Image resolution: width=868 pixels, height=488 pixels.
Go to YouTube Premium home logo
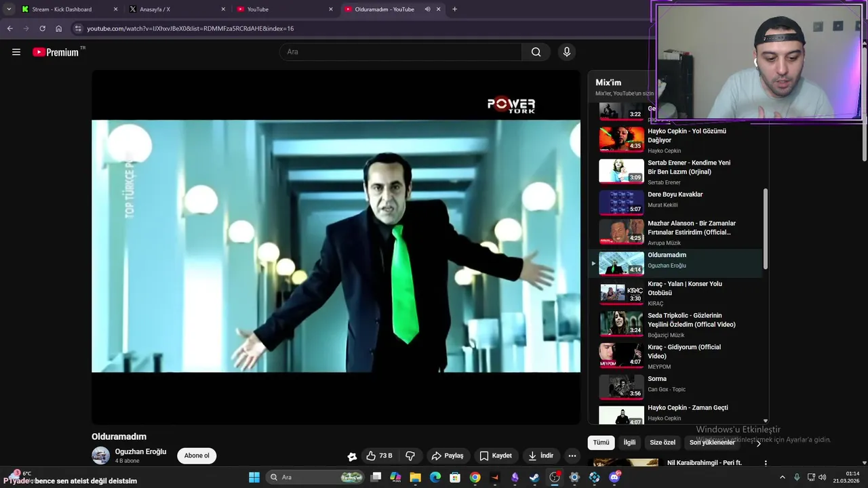click(x=56, y=52)
